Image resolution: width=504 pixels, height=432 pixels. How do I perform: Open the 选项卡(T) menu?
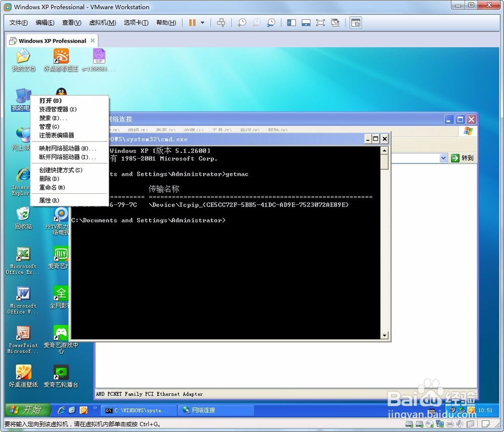136,23
